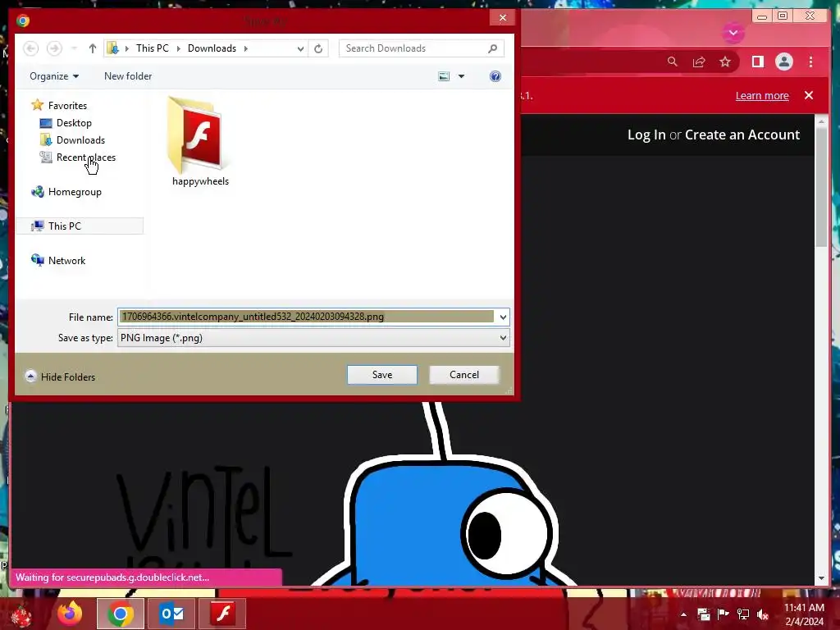The width and height of the screenshot is (840, 630).
Task: Open the Organize menu
Action: (x=54, y=76)
